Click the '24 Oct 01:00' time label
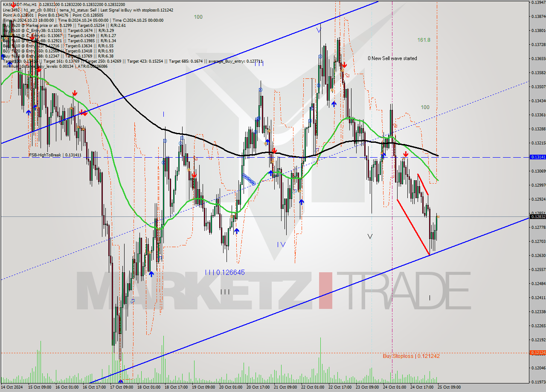The height and width of the screenshot is (392, 546). [395, 387]
